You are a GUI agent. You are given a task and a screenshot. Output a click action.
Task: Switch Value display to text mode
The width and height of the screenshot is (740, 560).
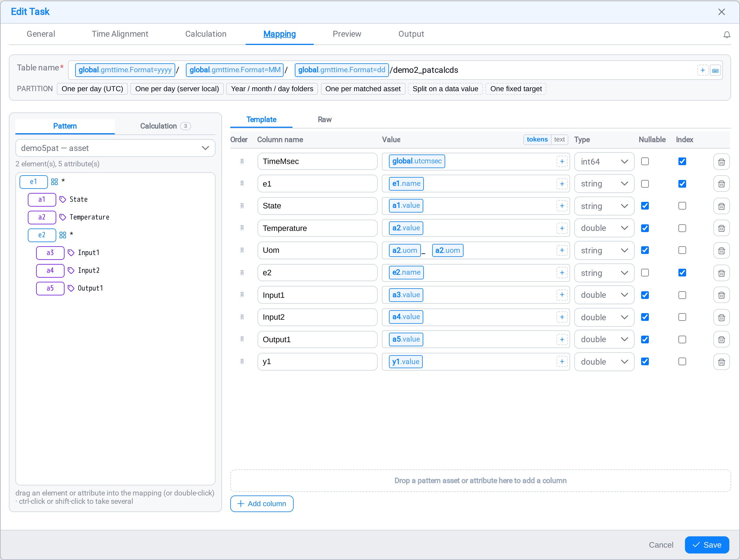pyautogui.click(x=559, y=139)
